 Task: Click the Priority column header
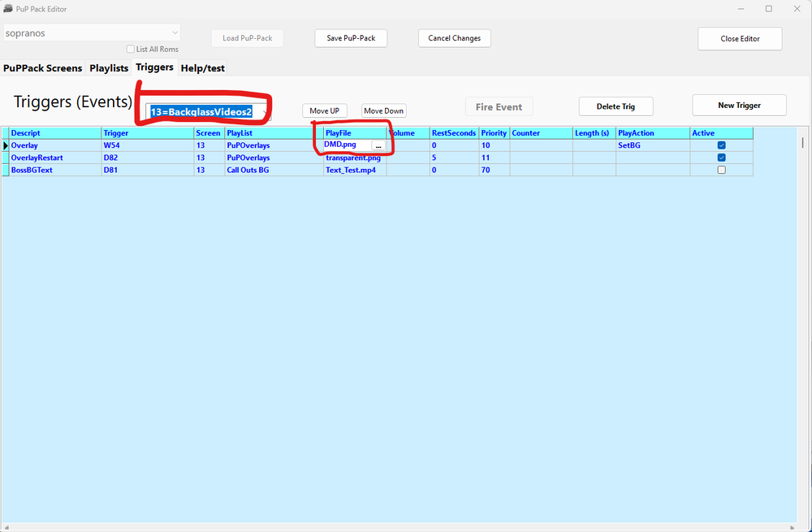(494, 133)
